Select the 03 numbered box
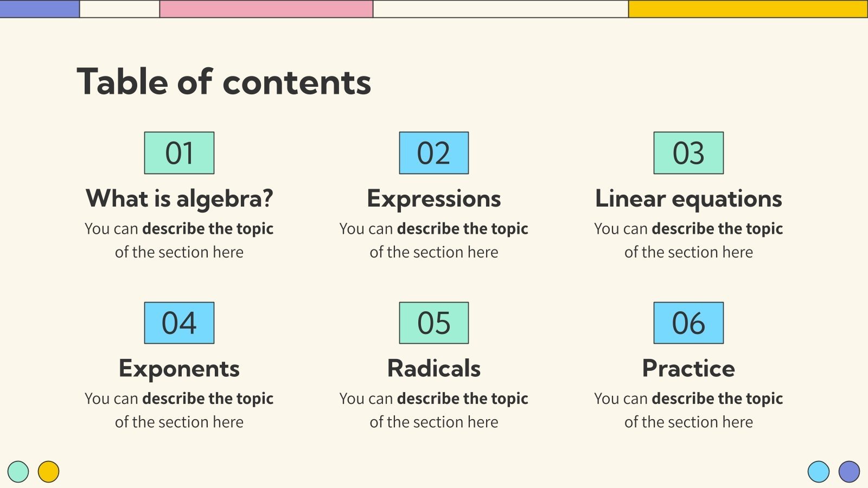The height and width of the screenshot is (488, 868). coord(688,153)
